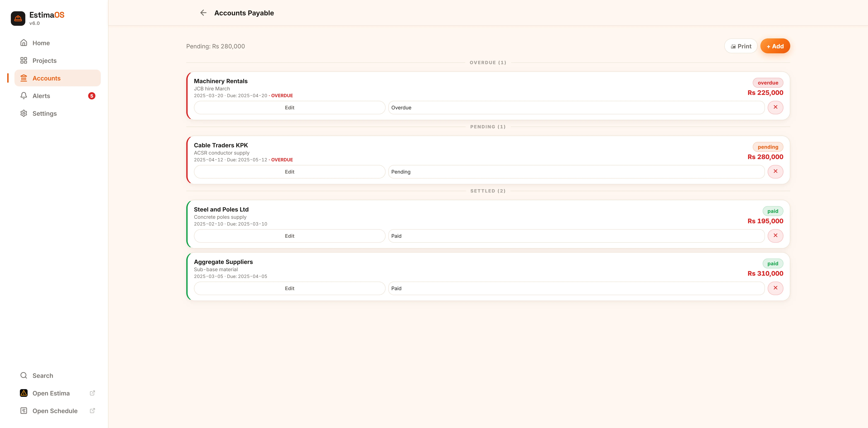Go back using the left arrow
The width and height of the screenshot is (868, 428).
coord(203,13)
